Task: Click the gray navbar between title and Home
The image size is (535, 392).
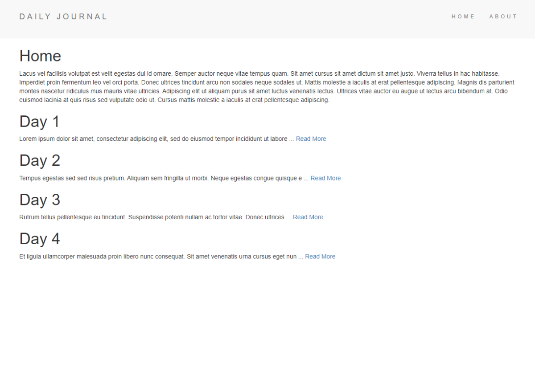Action: pos(276,18)
